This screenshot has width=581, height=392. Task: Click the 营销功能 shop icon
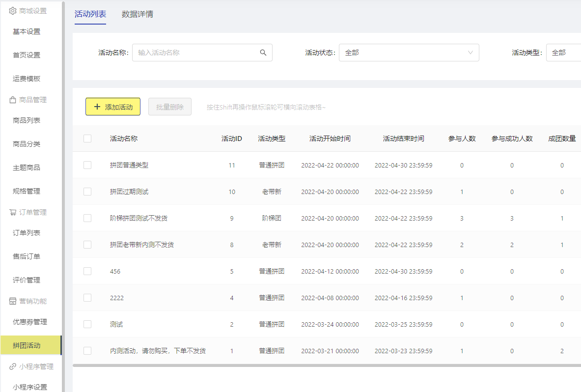(13, 301)
